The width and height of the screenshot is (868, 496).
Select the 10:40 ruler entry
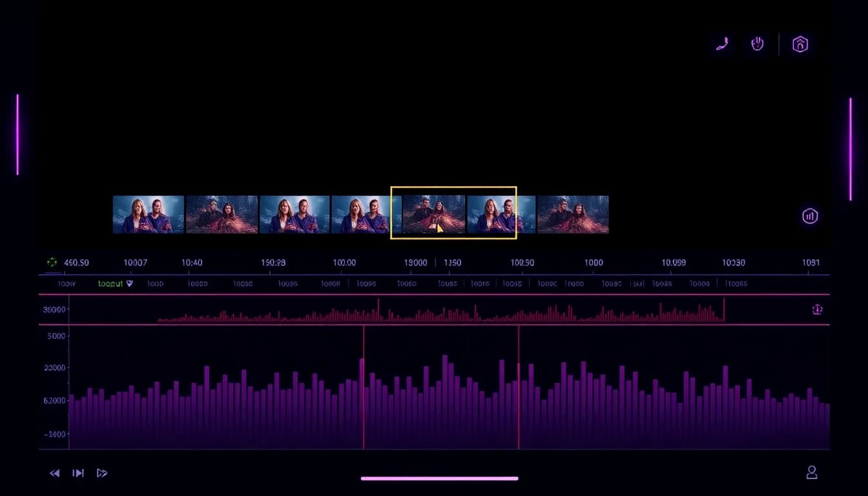click(192, 262)
